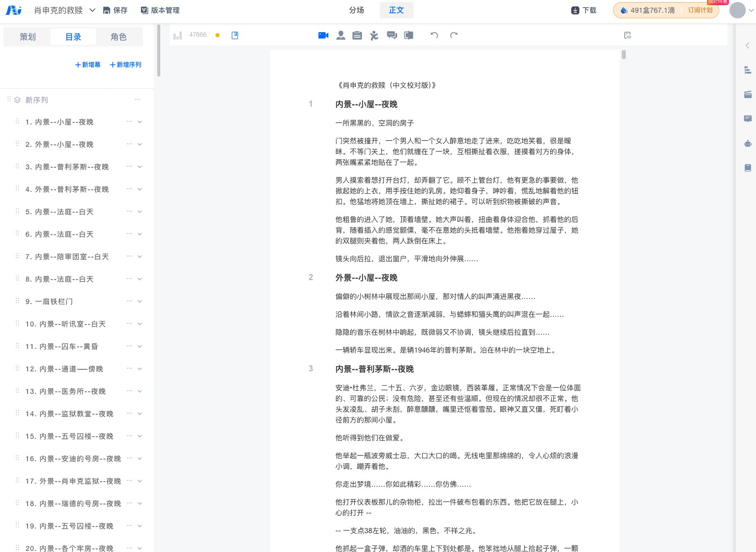Click the left panel scrollbar thumb
The image size is (756, 552).
point(159,51)
